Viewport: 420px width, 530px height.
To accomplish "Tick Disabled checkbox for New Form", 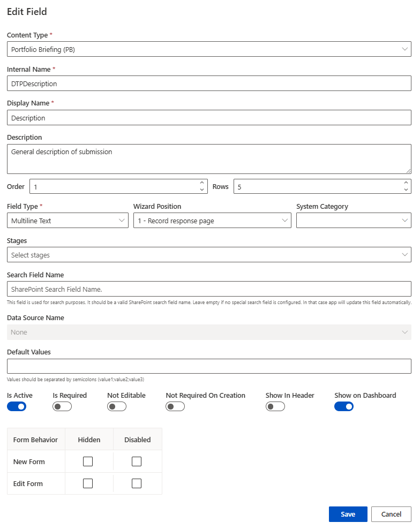I will point(137,461).
